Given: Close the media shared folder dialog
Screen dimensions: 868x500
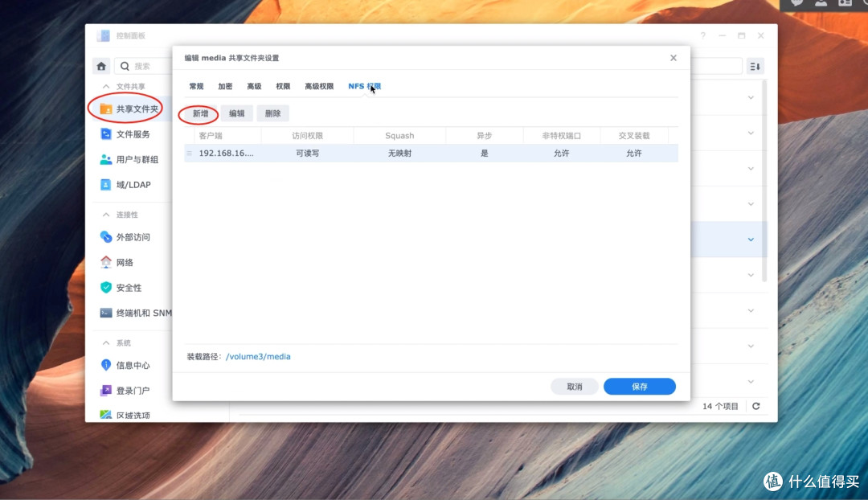Looking at the screenshot, I should click(674, 58).
